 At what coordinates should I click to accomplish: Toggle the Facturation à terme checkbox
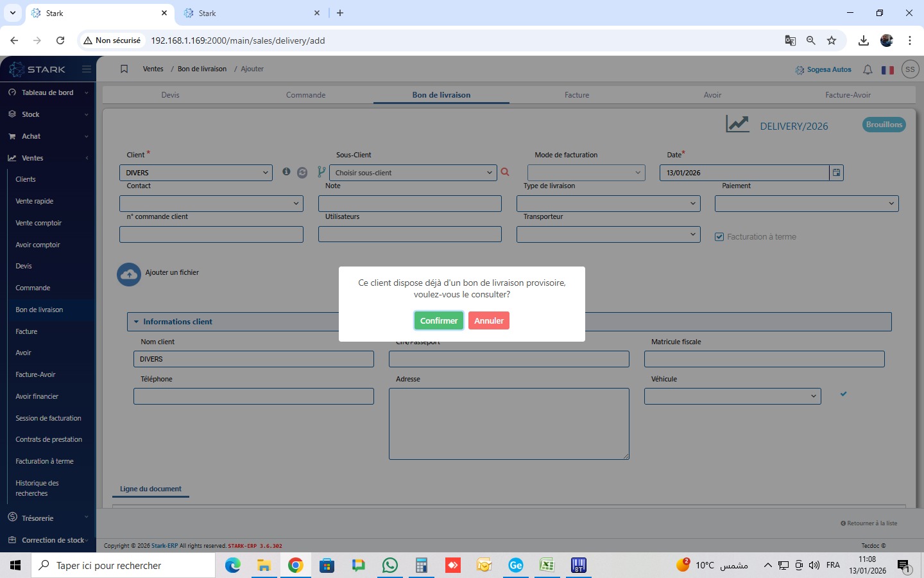[719, 237]
